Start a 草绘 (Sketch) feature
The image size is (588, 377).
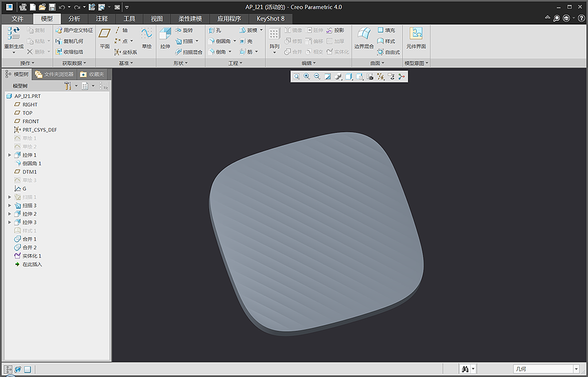(146, 38)
